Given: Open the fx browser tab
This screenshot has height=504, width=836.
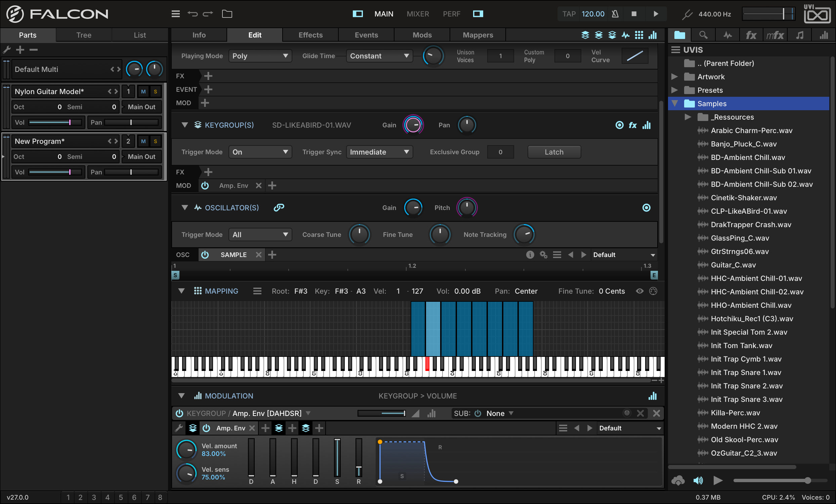Looking at the screenshot, I should tap(751, 35).
